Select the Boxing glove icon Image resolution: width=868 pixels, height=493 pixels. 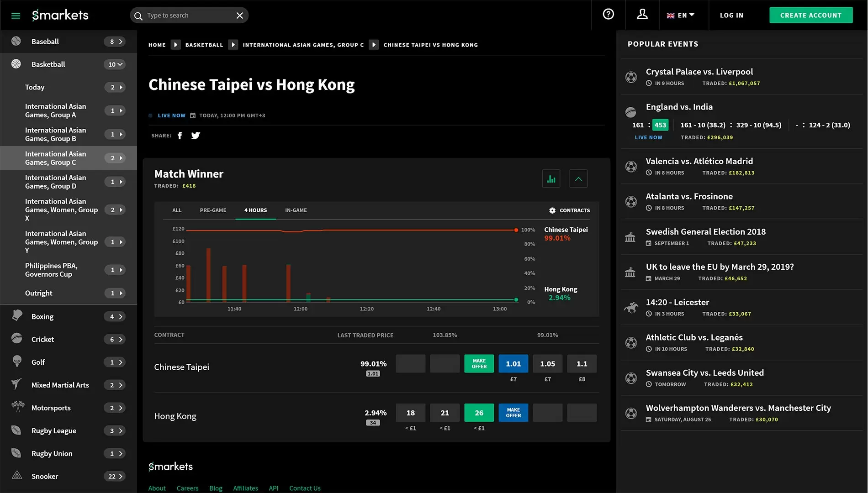tap(17, 315)
